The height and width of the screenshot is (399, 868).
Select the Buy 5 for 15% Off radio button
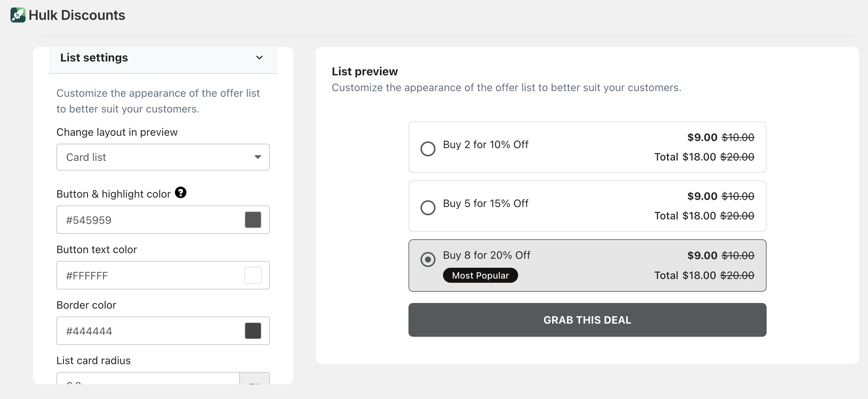[x=428, y=207]
